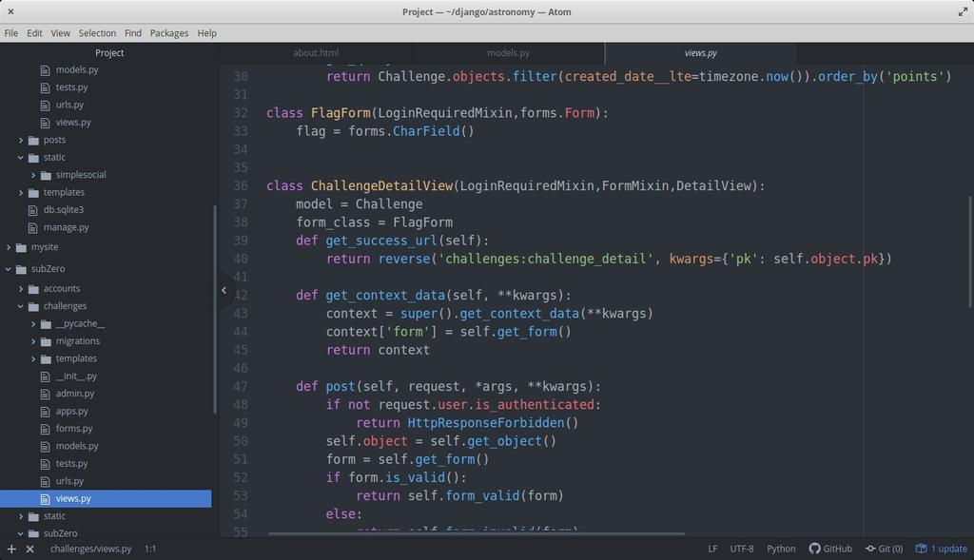Click the 1:1 cursor position indicator
This screenshot has height=560, width=974.
[x=150, y=549]
